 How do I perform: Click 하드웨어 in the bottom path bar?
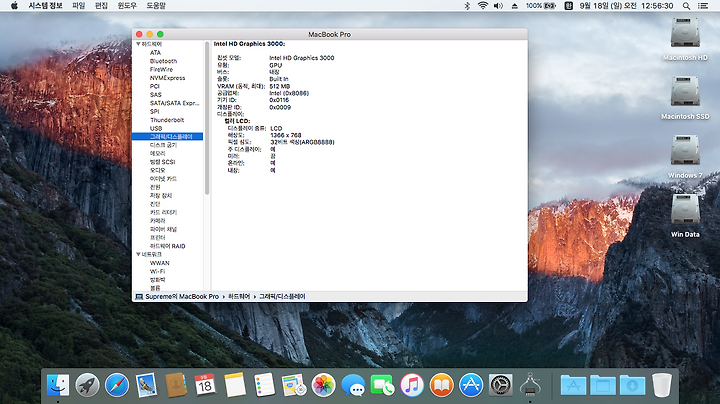coord(239,297)
